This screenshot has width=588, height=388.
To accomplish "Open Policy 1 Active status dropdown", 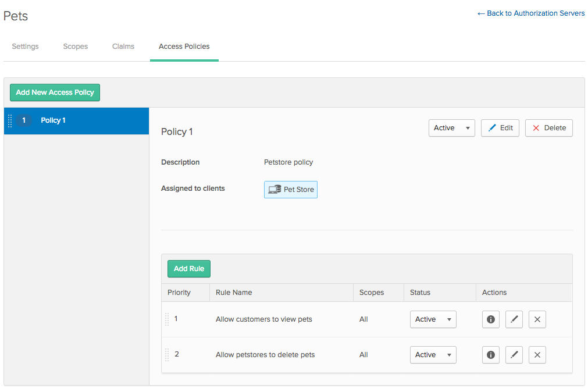I will (451, 128).
